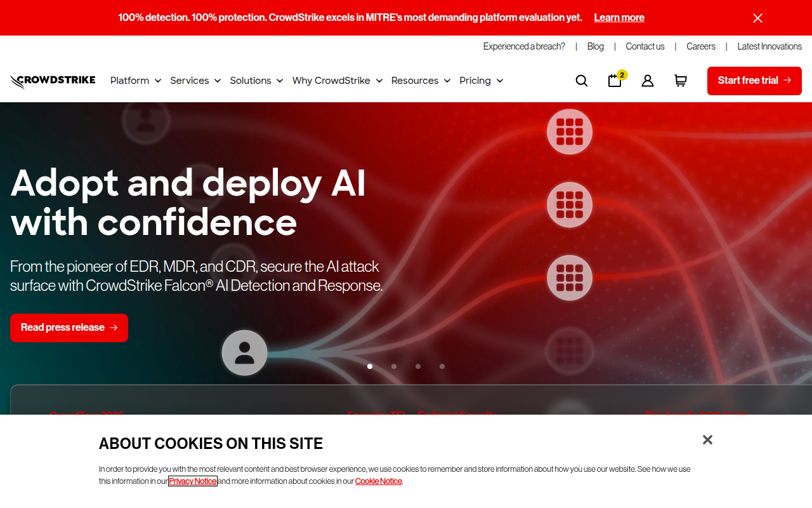Select the first carousel slide dot
Image resolution: width=812 pixels, height=508 pixels.
370,366
